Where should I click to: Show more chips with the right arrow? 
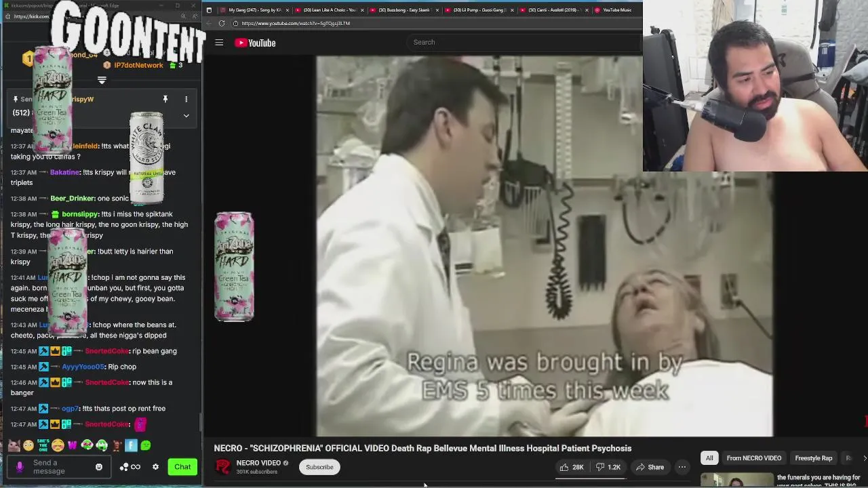click(x=865, y=458)
